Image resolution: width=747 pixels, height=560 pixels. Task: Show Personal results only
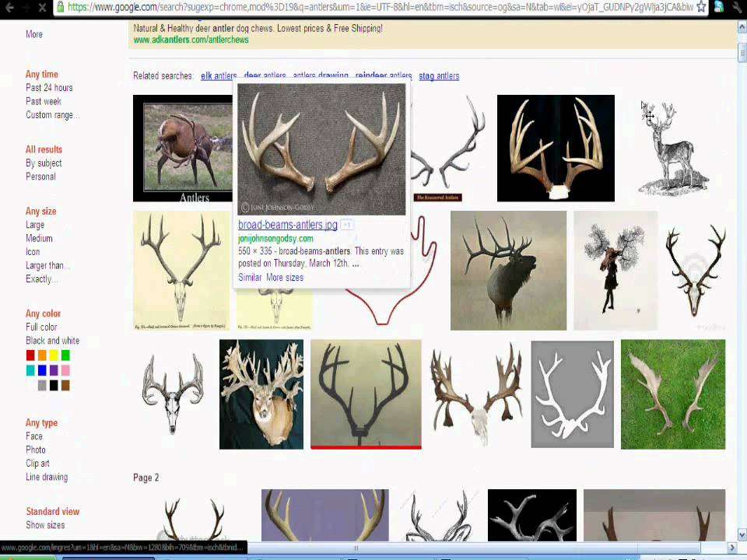tap(40, 177)
